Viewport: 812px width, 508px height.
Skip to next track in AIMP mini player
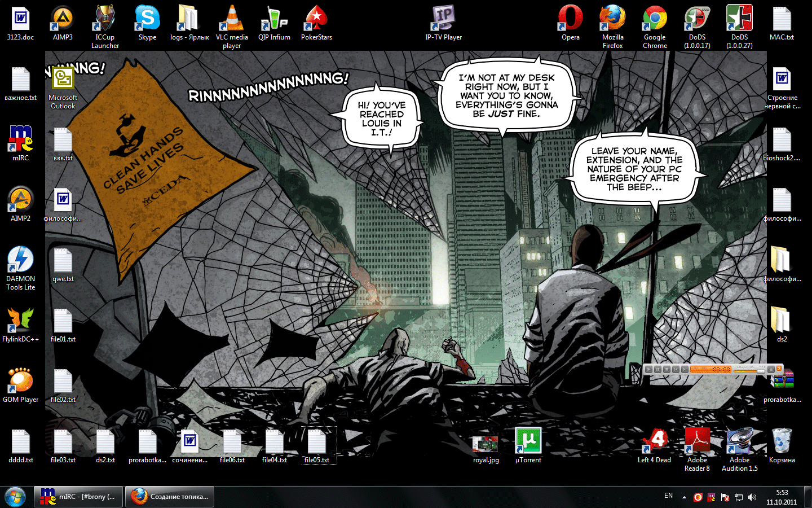685,370
